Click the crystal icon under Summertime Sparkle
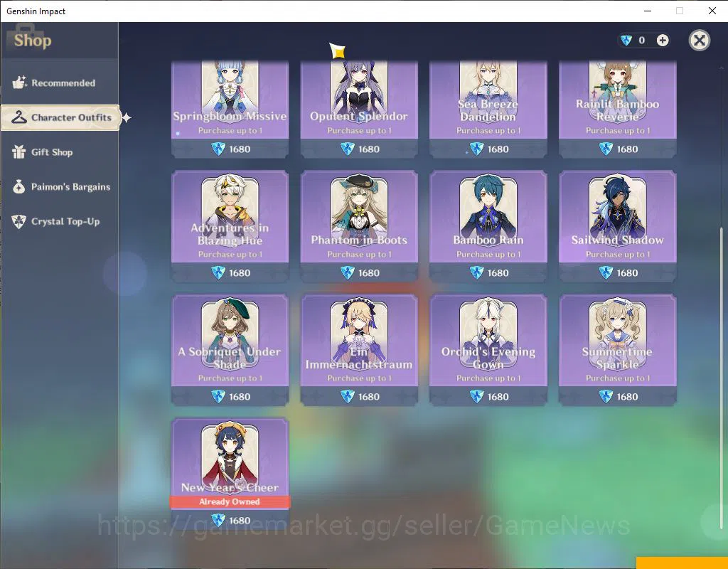 (606, 397)
